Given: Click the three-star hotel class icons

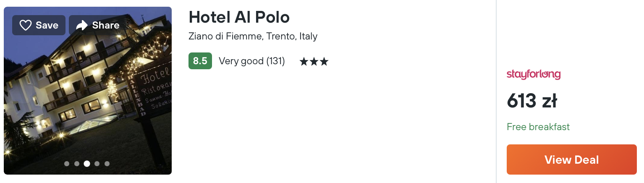Looking at the screenshot, I should (314, 62).
